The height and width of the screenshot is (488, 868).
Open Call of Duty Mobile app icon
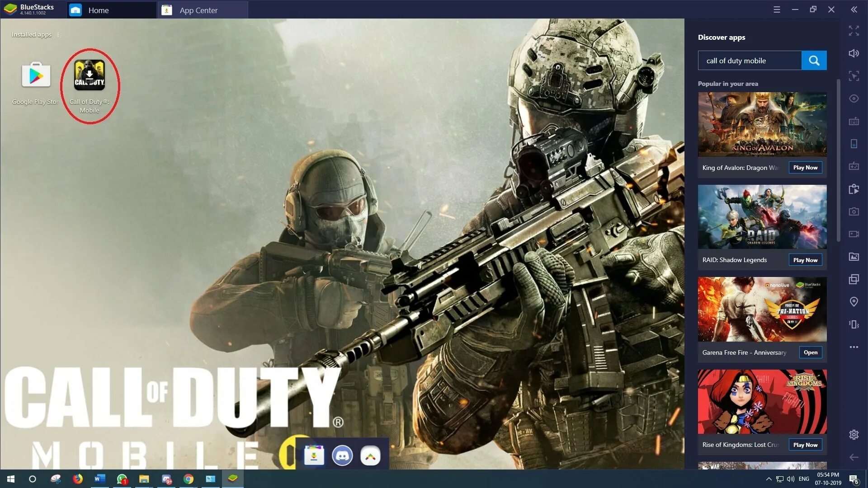pos(90,75)
